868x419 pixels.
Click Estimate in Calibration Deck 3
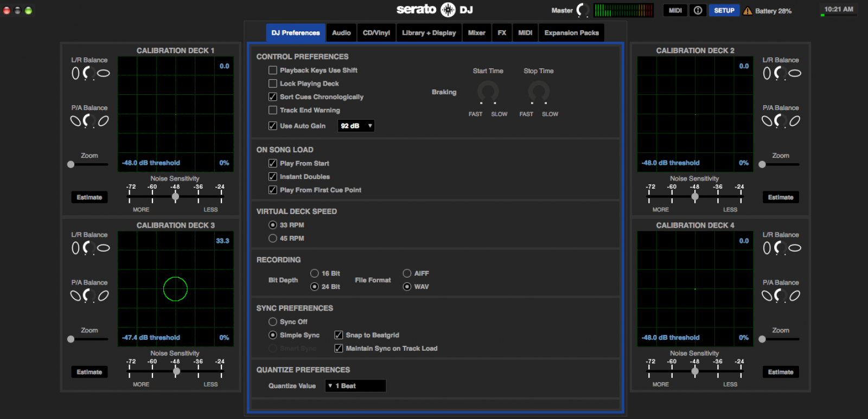coord(90,372)
